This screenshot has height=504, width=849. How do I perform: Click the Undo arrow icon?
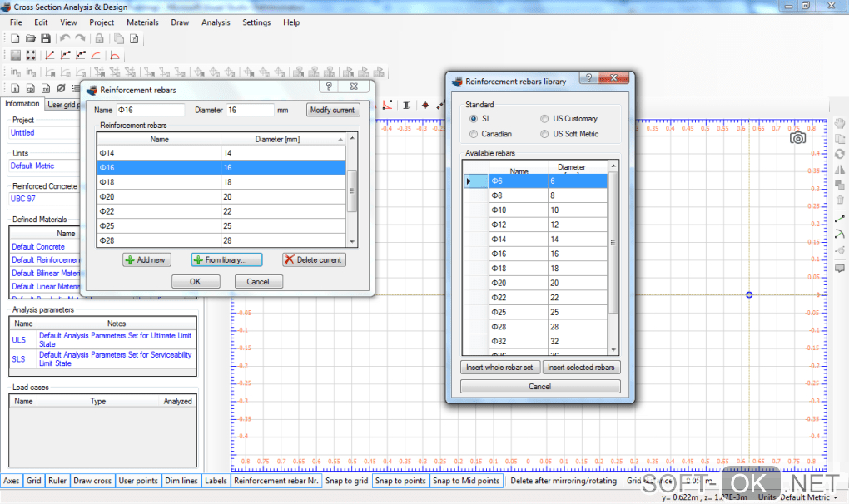point(65,38)
